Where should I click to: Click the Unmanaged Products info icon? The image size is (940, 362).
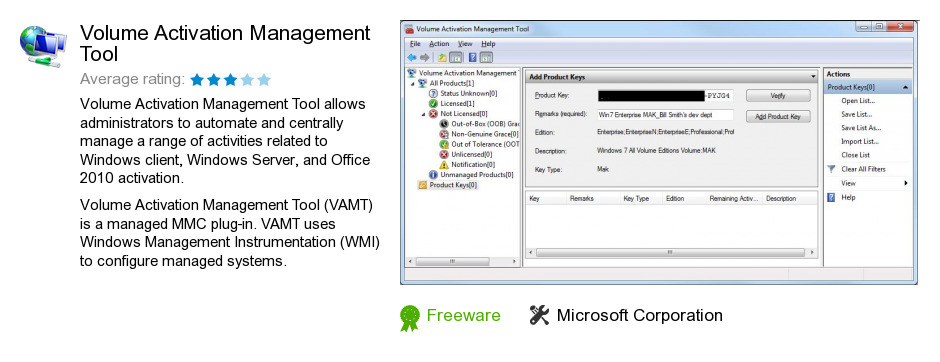[433, 175]
